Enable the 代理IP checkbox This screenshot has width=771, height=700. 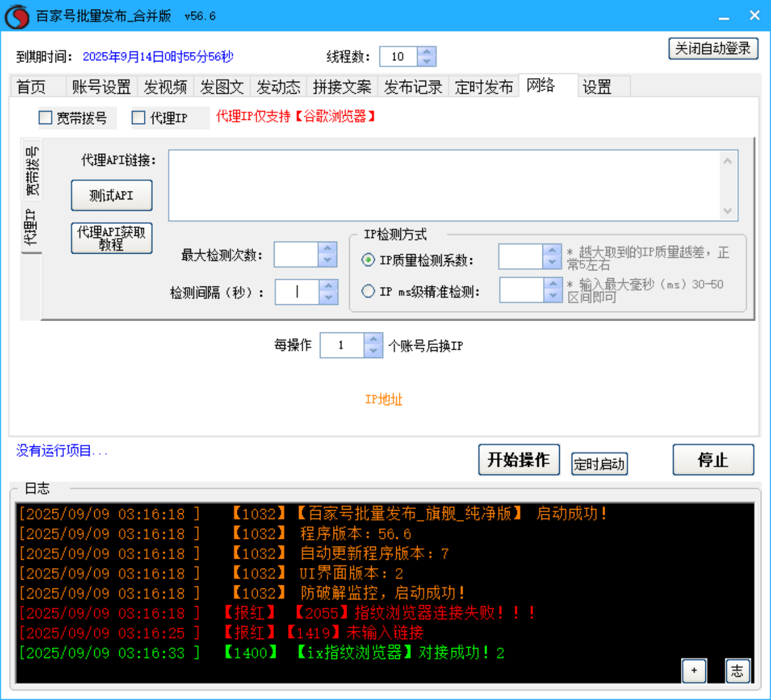click(137, 117)
